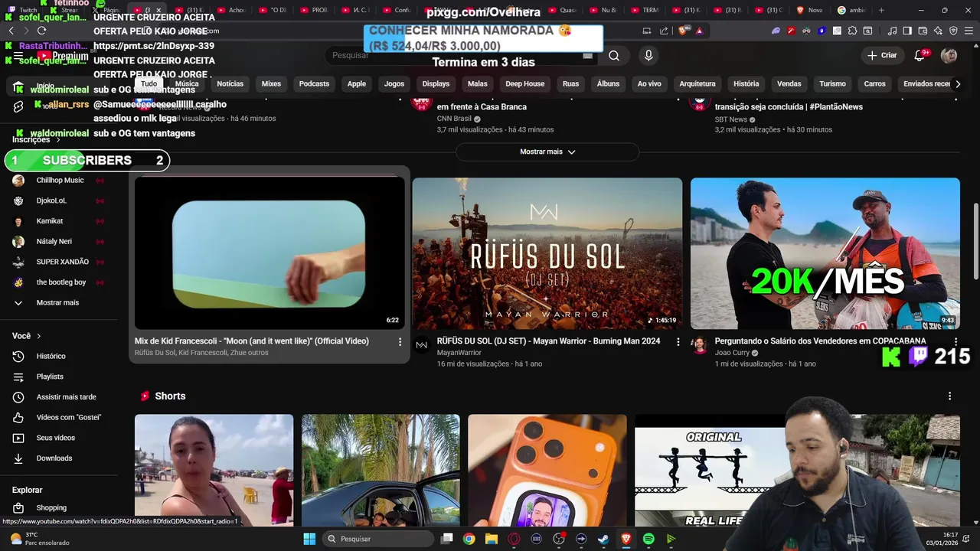
Task: Open Playlists in the sidebar
Action: click(50, 377)
